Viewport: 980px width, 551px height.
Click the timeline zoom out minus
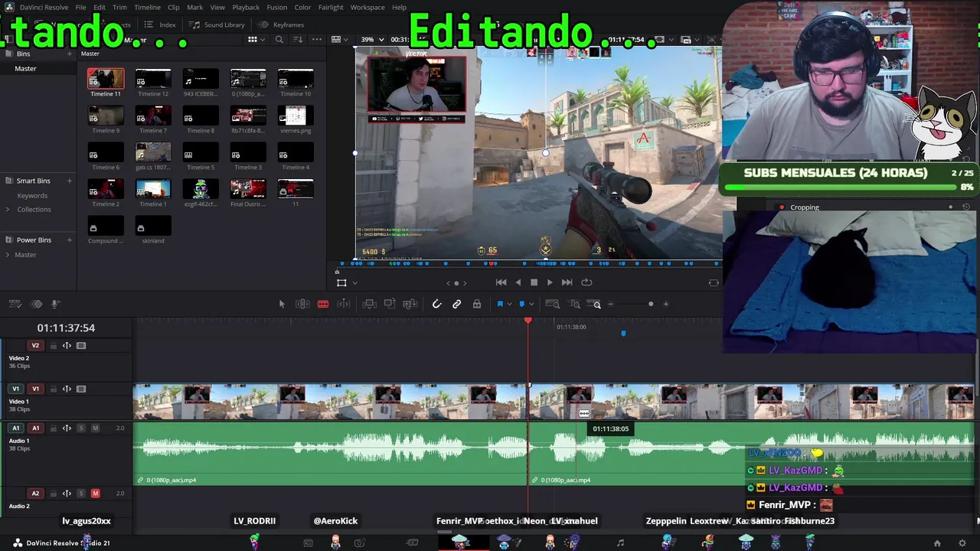[x=610, y=305]
